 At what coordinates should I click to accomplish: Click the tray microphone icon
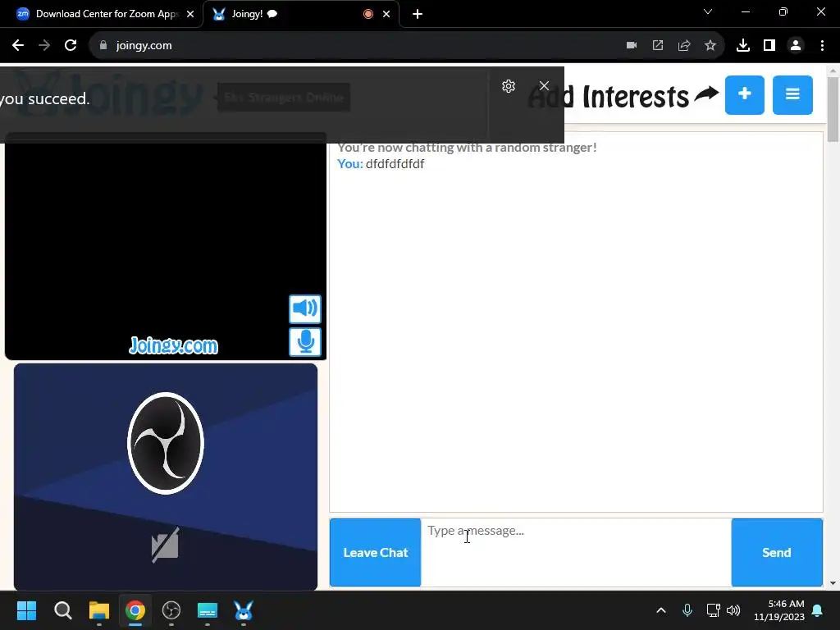[x=687, y=610]
